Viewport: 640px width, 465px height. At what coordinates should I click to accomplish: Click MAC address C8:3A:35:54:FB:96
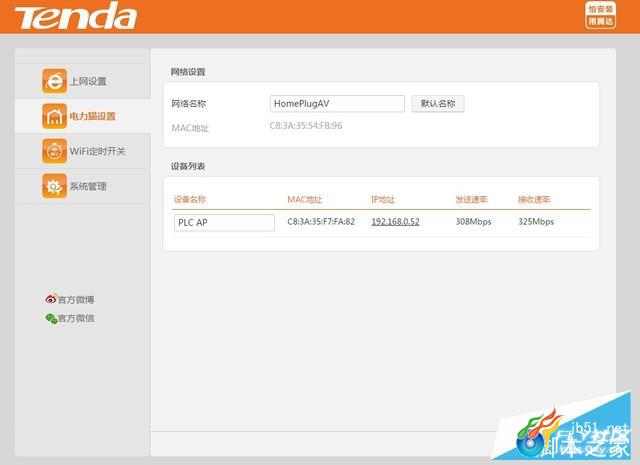click(306, 126)
